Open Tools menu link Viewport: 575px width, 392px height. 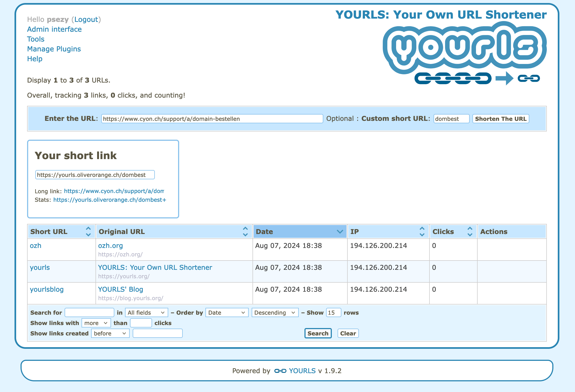[x=36, y=39]
